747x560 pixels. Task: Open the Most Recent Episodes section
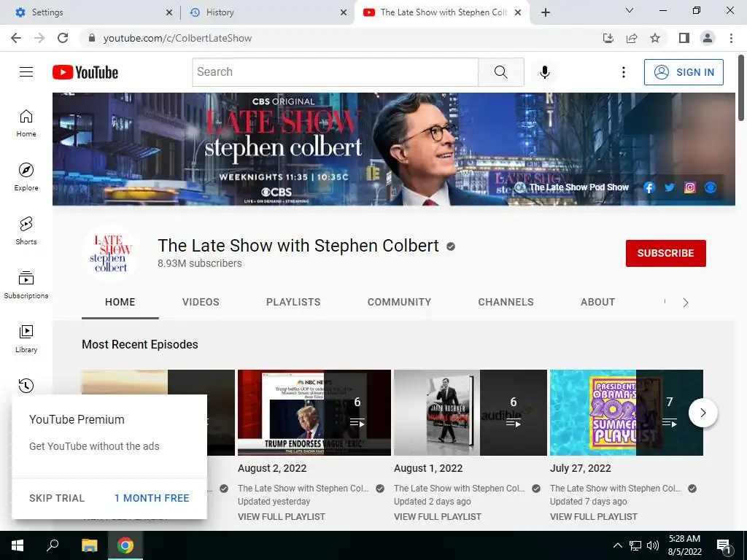coord(140,344)
